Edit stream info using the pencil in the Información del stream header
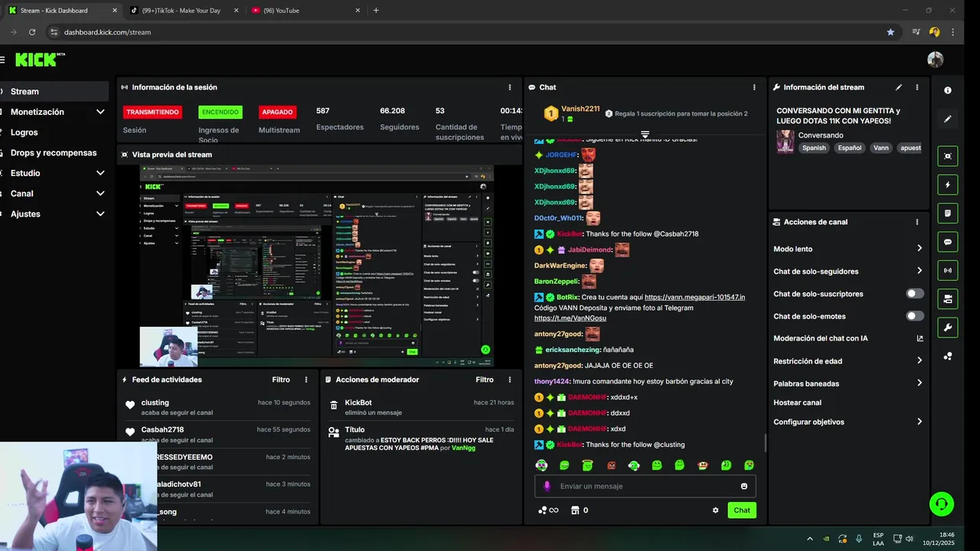Image resolution: width=980 pixels, height=551 pixels. (x=899, y=87)
